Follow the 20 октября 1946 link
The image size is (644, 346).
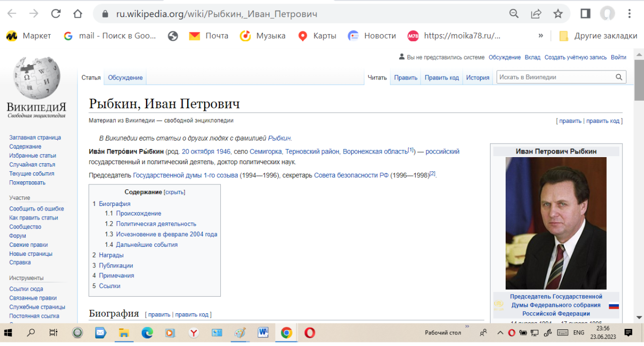pos(206,152)
